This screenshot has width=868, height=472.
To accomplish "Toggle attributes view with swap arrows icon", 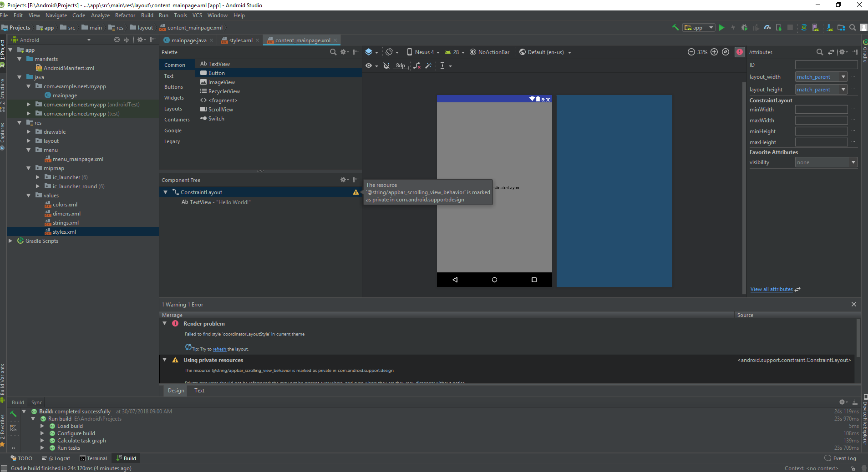I will (x=831, y=52).
